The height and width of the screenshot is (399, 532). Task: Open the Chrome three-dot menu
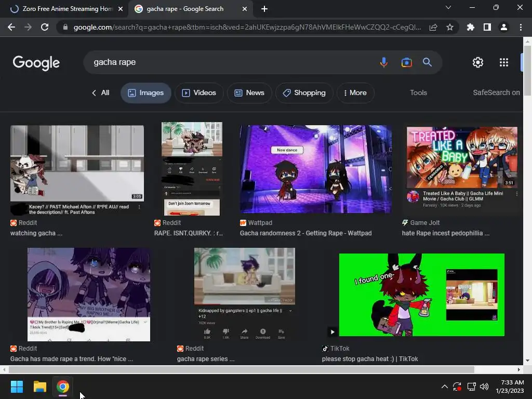521,27
